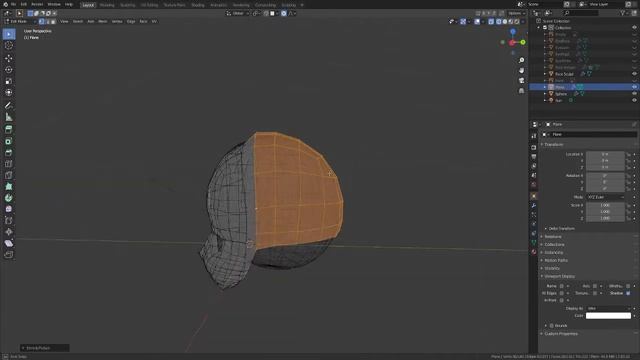Toggle camera view icon in viewport
The image size is (640, 360).
[x=521, y=81]
